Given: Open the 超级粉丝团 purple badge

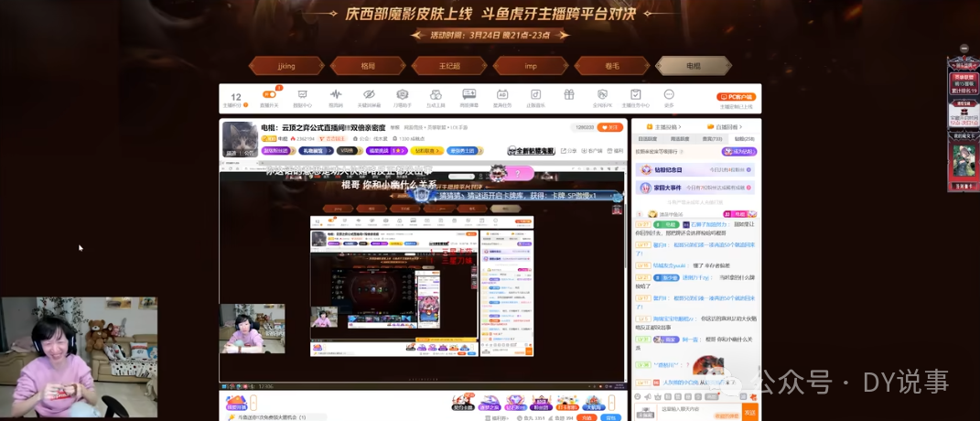Looking at the screenshot, I should click(278, 151).
